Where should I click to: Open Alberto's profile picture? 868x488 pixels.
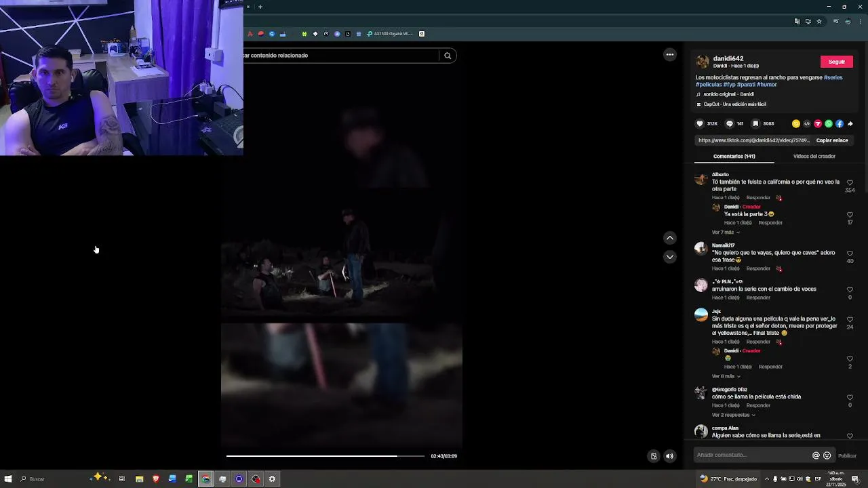(x=701, y=180)
